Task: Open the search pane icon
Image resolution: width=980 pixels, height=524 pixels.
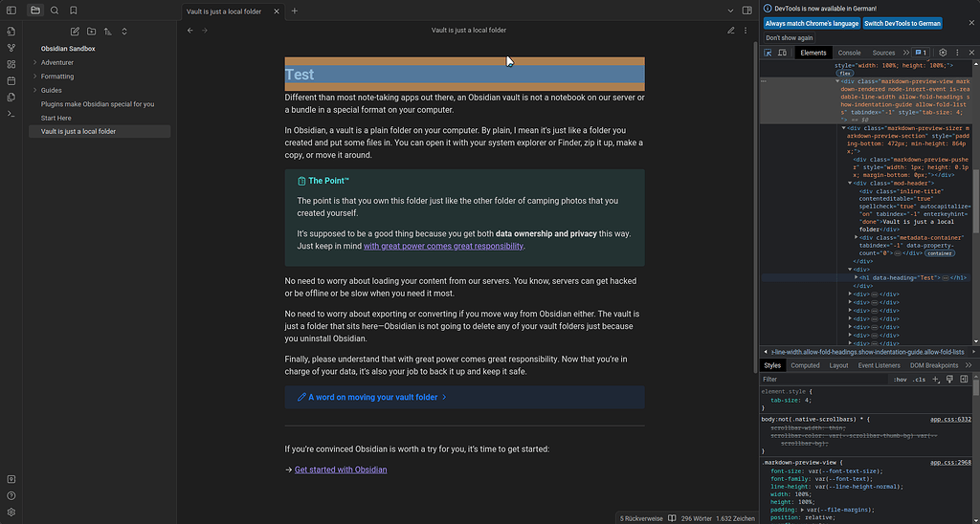Action: tap(55, 11)
